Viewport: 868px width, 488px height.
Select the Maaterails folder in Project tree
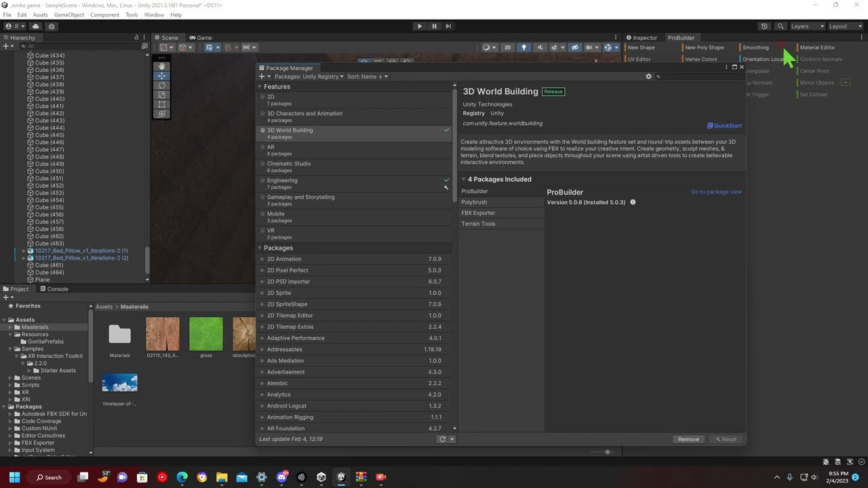tap(35, 327)
